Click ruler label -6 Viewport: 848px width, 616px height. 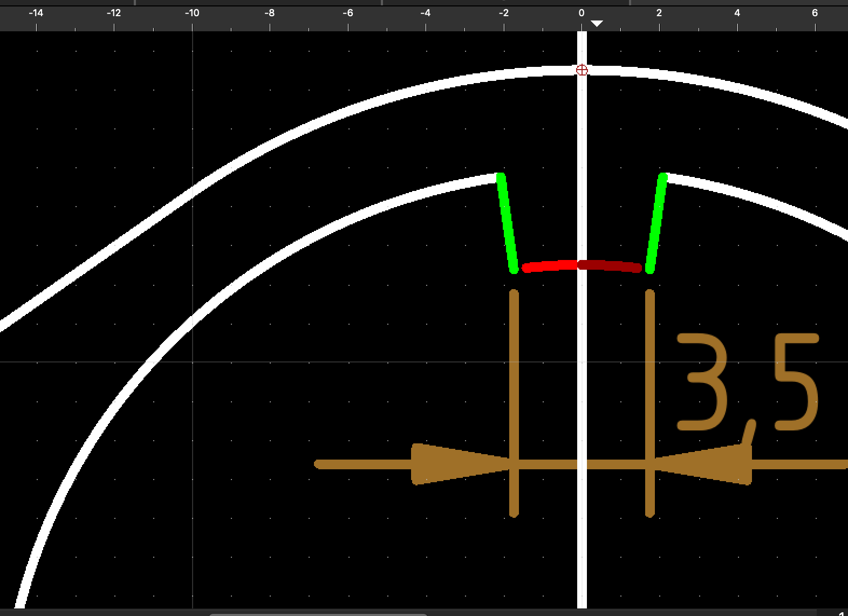pyautogui.click(x=348, y=12)
